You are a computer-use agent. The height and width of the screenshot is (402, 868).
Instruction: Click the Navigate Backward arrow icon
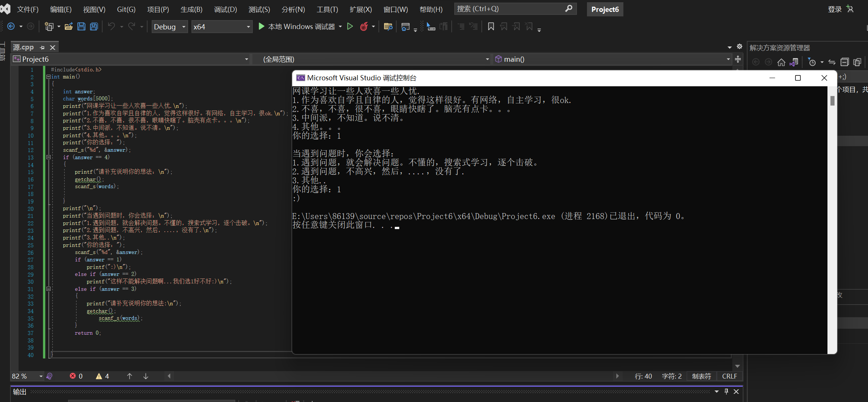[11, 26]
